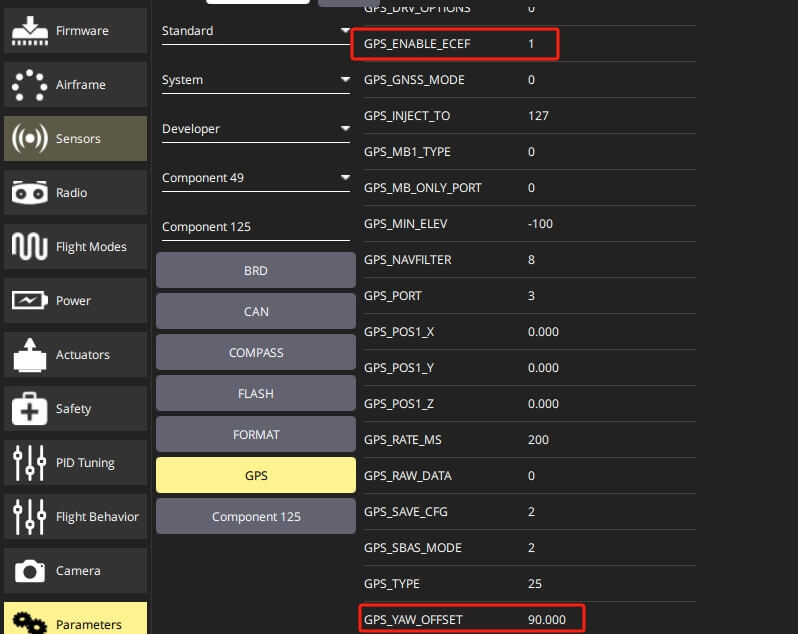
Task: Select the Airframe icon
Action: 30,85
